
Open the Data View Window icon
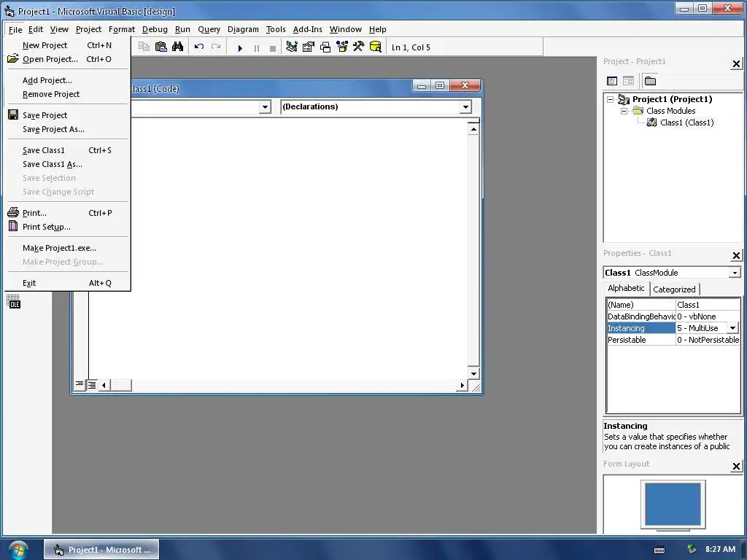coord(376,47)
